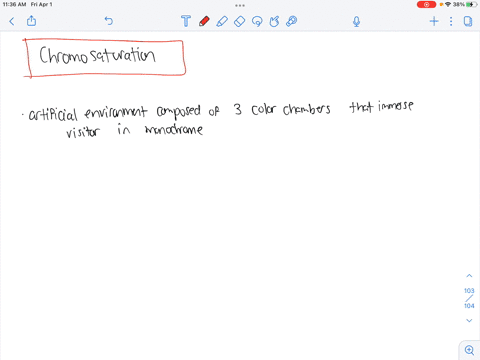Tap the Chromosaturation title box
This screenshot has width=480, height=360.
104,58
